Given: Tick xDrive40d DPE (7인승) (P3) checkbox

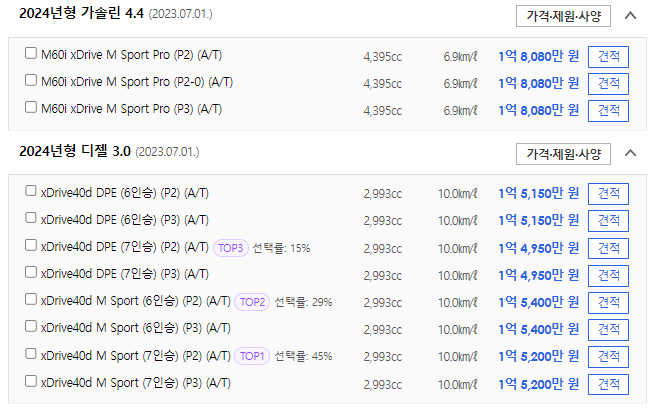Looking at the screenshot, I should coord(31,272).
